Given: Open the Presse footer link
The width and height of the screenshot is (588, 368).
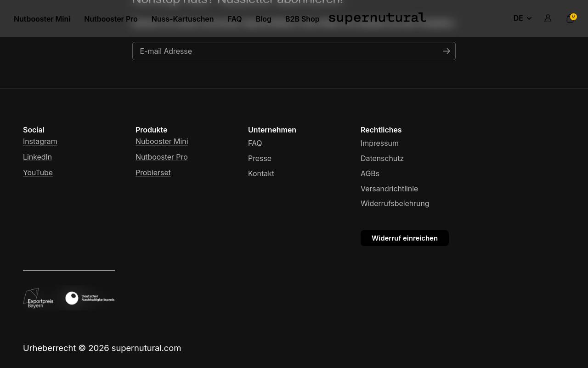Looking at the screenshot, I should (260, 158).
